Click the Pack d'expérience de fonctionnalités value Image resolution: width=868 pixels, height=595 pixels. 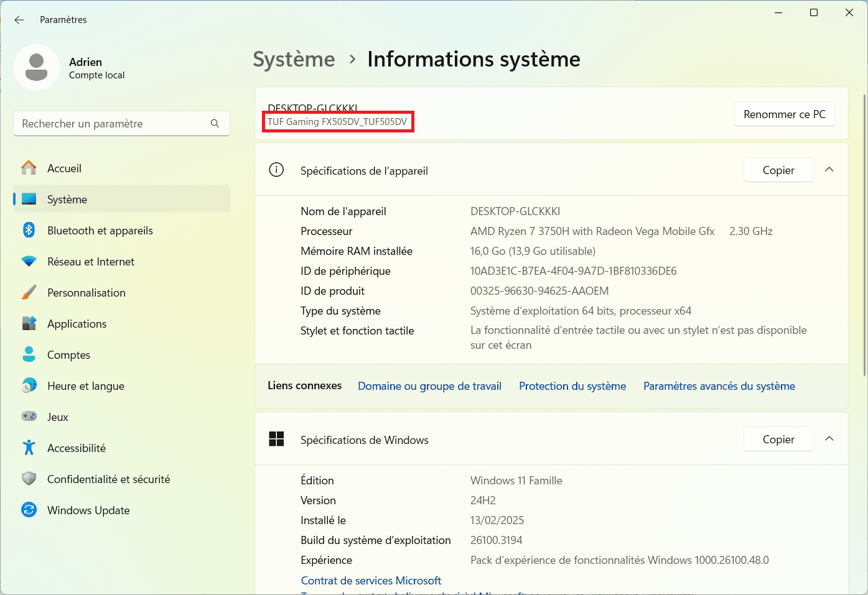pos(620,560)
